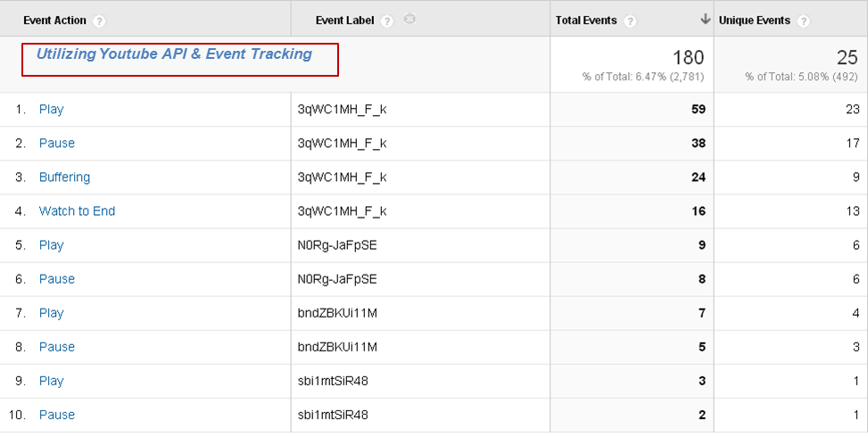Select unique events value 23
The image size is (868, 437).
click(x=853, y=110)
